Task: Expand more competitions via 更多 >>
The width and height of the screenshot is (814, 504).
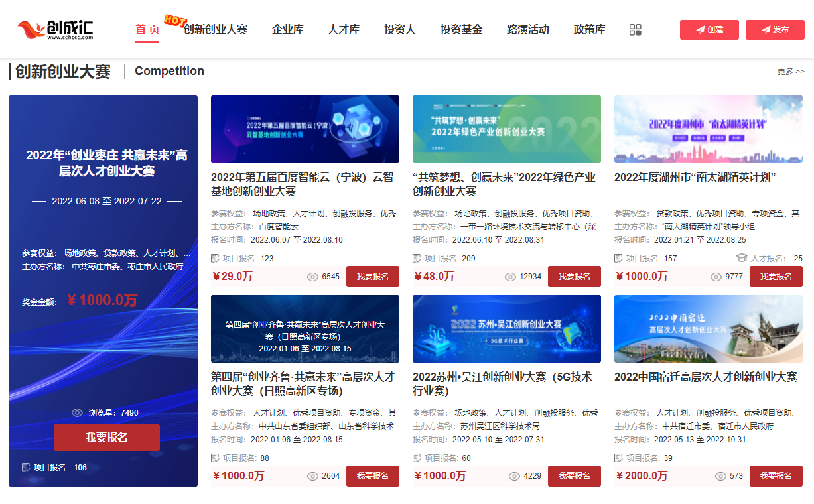Action: (790, 72)
